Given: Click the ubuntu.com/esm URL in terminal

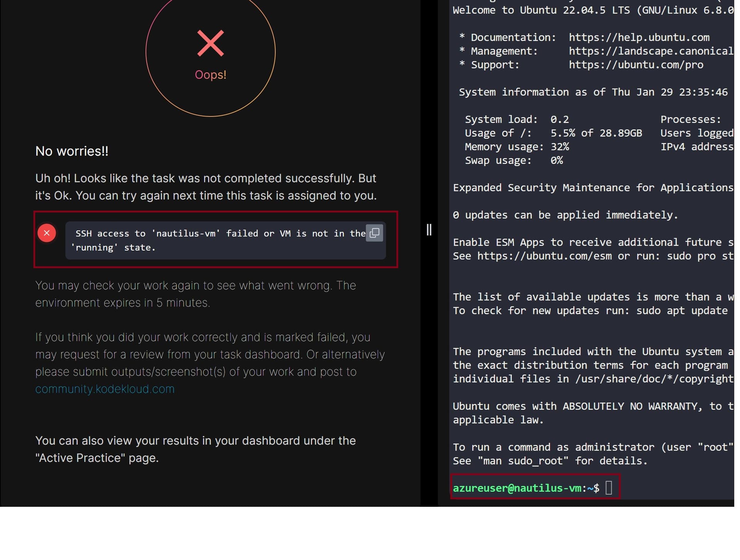Looking at the screenshot, I should 544,256.
